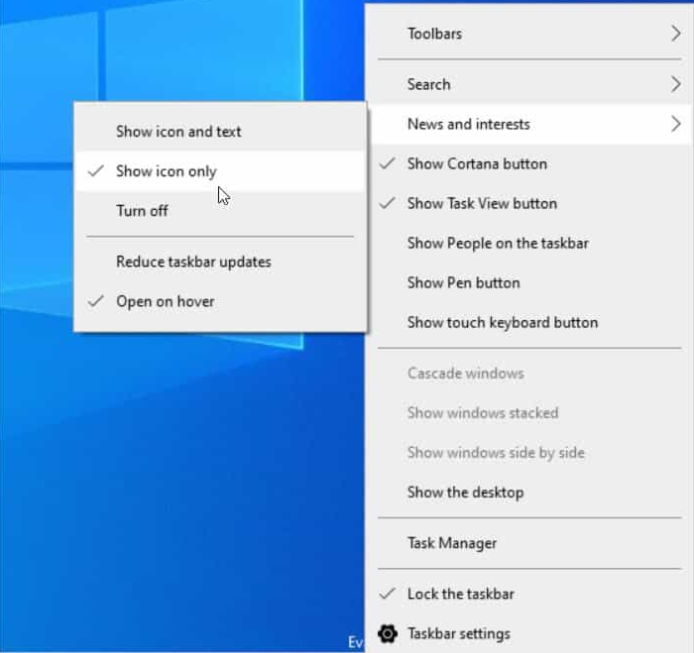Click the Toolbars menu entry
The height and width of the screenshot is (653, 694).
[434, 34]
